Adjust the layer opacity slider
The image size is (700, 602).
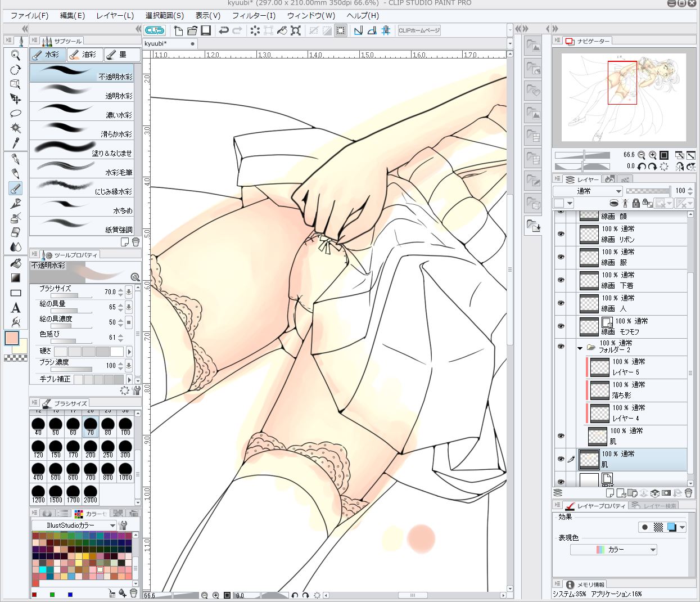coord(648,191)
